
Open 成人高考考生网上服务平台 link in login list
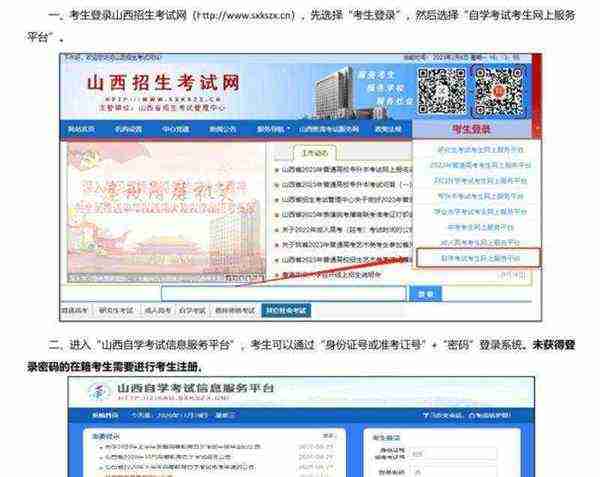point(480,243)
